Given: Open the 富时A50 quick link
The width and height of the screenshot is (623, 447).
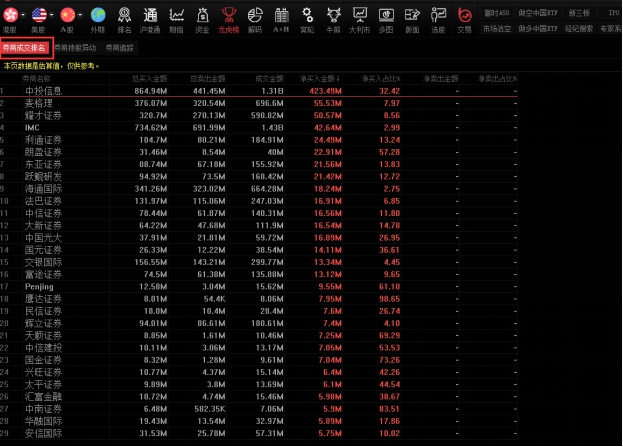Looking at the screenshot, I should tap(497, 13).
